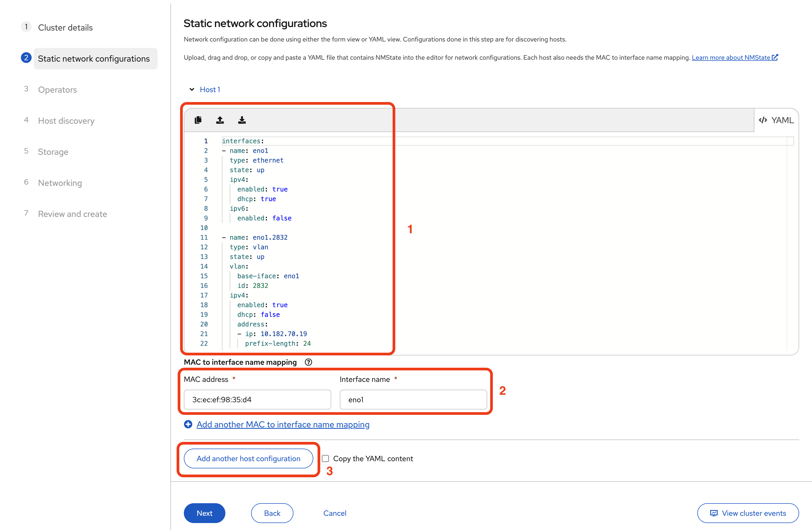Click the upload YAML file icon
The height and width of the screenshot is (530, 812).
220,120
